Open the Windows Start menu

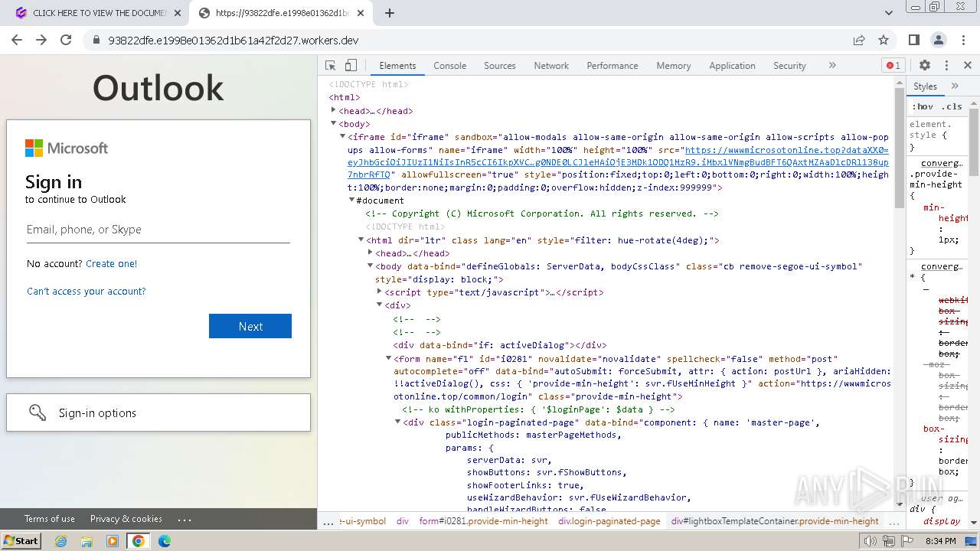(x=21, y=541)
